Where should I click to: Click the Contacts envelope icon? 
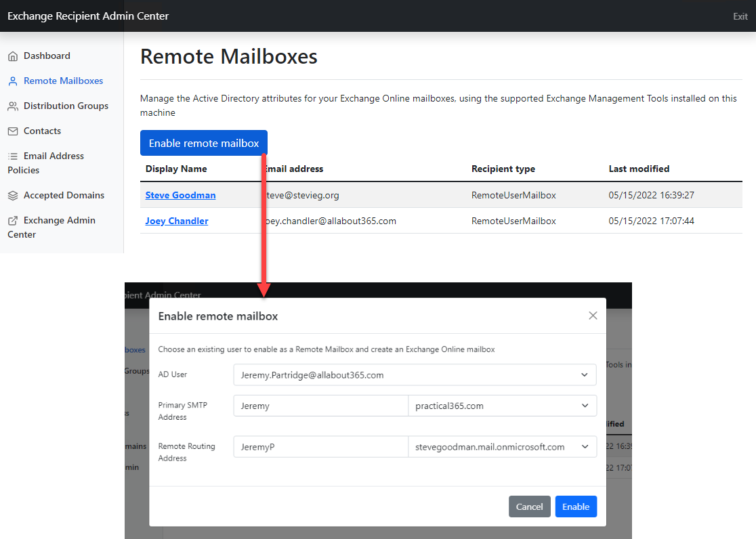coord(14,131)
